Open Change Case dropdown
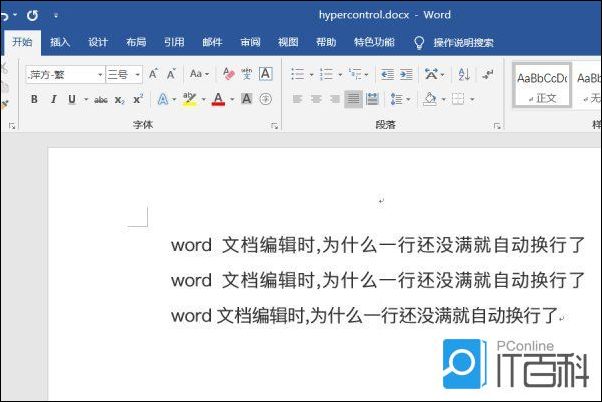Screen dimensions: 602x402 click(x=199, y=74)
